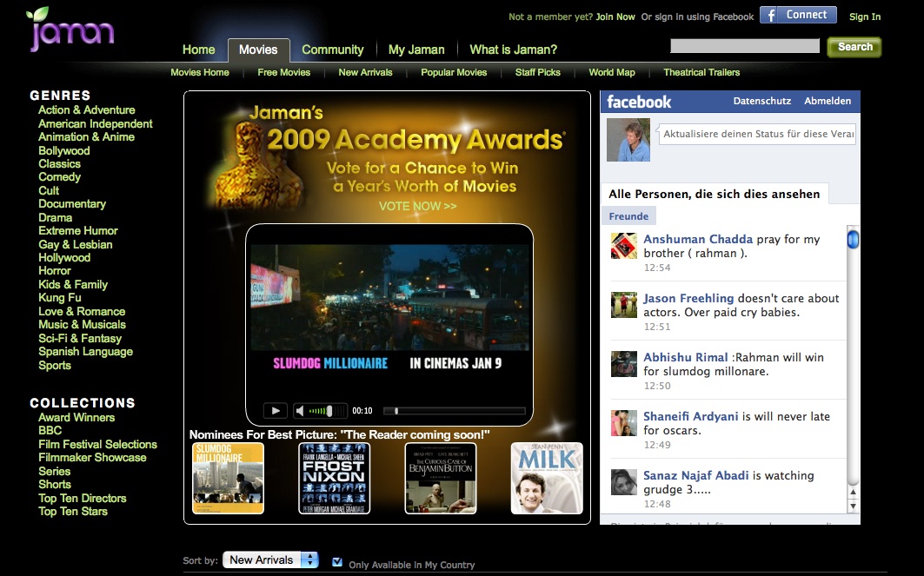Image resolution: width=924 pixels, height=576 pixels.
Task: Click the Anshuman Chadda name link
Action: click(x=698, y=239)
